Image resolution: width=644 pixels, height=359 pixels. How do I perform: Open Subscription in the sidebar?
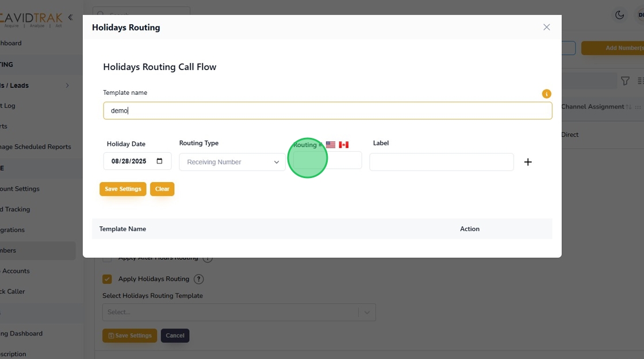(13, 354)
